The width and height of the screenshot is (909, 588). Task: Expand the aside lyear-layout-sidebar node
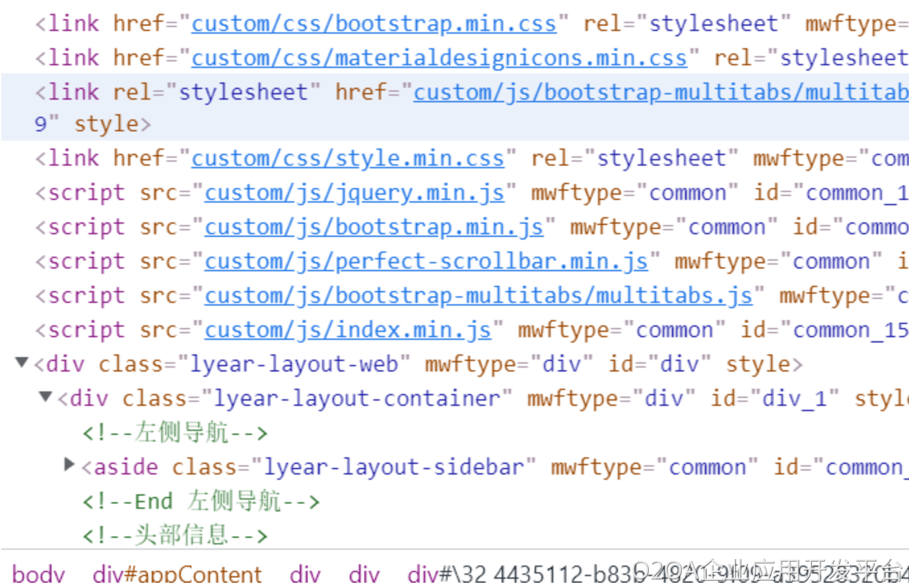point(69,465)
